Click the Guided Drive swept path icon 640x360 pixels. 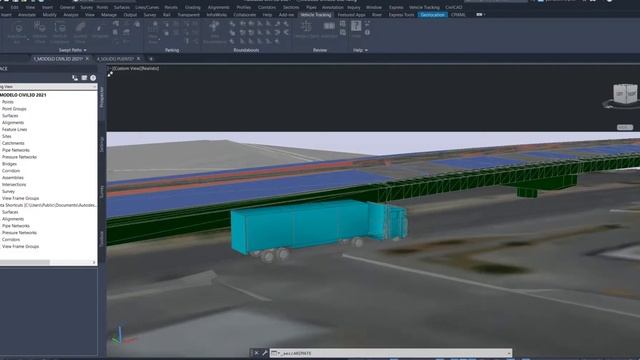point(80,28)
